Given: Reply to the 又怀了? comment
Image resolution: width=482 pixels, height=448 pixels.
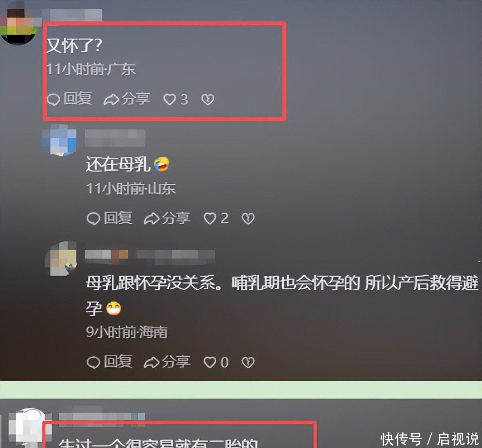Looking at the screenshot, I should [70, 98].
